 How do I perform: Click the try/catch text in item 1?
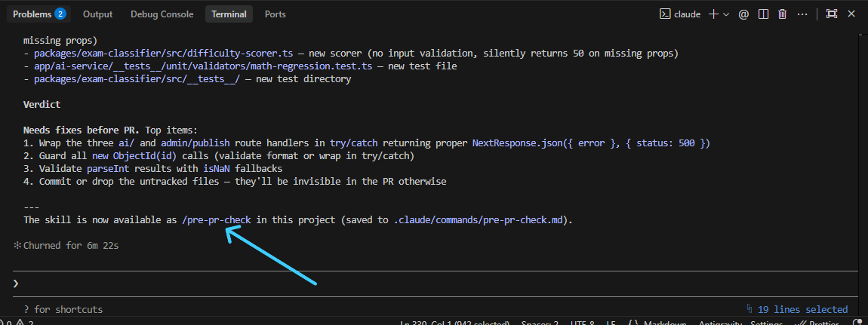tap(354, 143)
